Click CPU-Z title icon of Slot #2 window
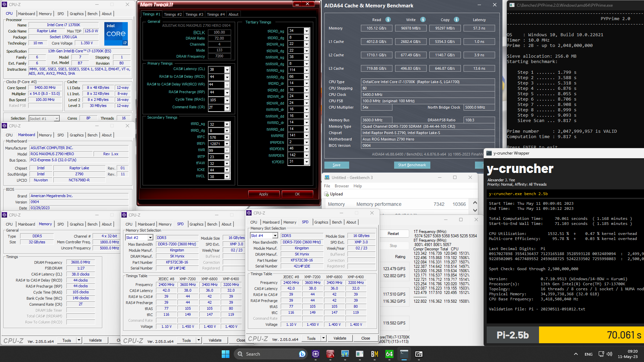Image resolution: width=644 pixels, height=362 pixels. pyautogui.click(x=124, y=215)
